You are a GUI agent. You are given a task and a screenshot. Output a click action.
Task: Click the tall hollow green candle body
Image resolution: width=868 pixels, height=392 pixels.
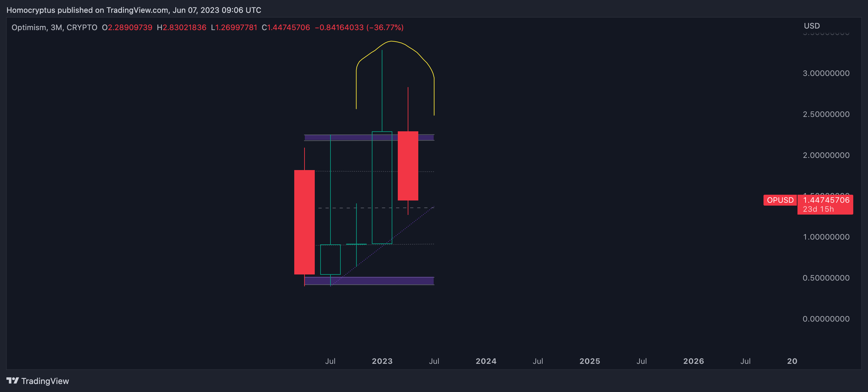tap(382, 188)
